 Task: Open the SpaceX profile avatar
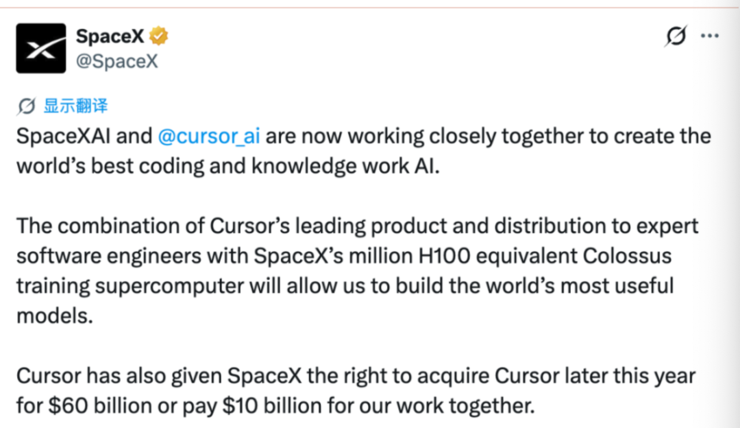(42, 50)
